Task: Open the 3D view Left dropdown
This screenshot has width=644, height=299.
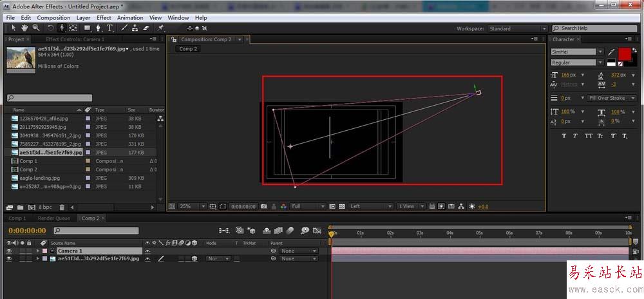Action: pos(372,206)
